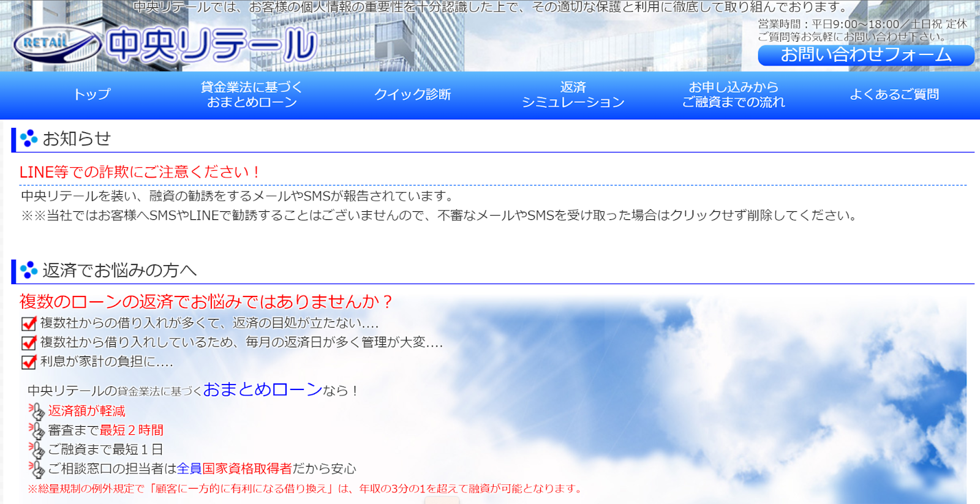Click the 返済でお悩みの方へ section heading

119,270
